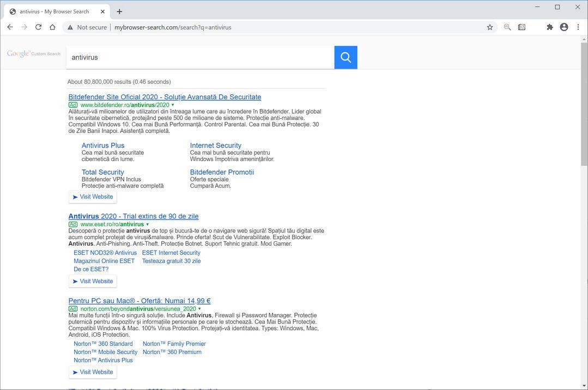Click the Not secure warning indicator
The height and width of the screenshot is (390, 588).
(x=87, y=27)
